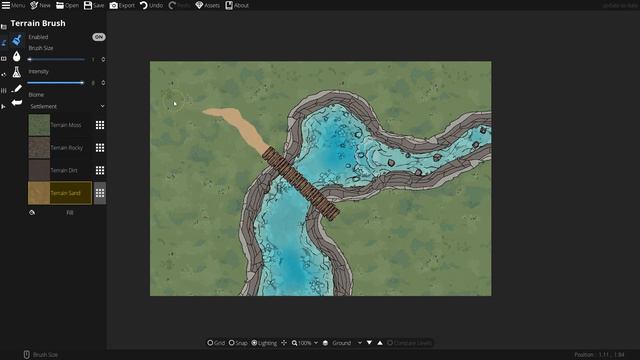Toggle the Compare Levels option

(x=409, y=343)
